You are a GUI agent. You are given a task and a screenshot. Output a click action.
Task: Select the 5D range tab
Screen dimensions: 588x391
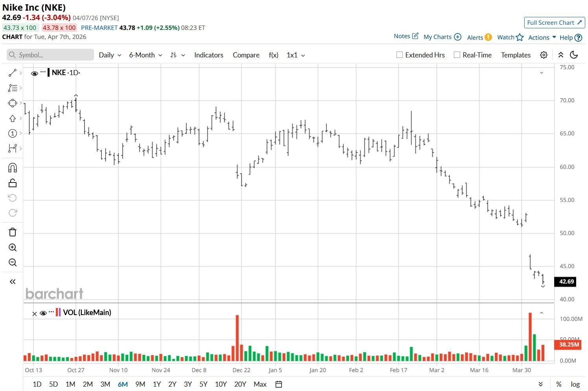(x=53, y=384)
